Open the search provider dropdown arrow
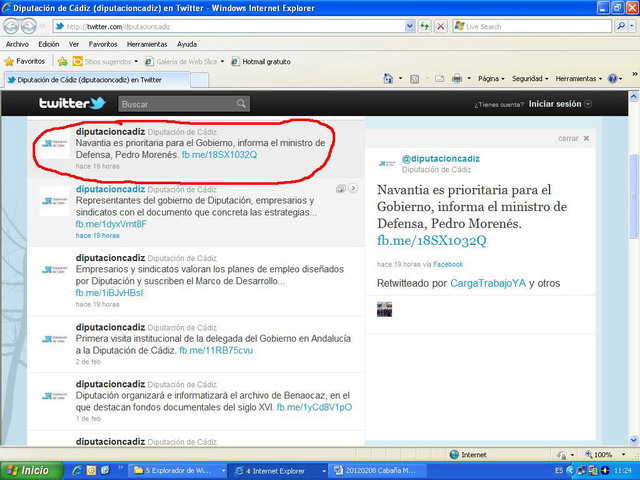This screenshot has height=480, width=640. coord(632,27)
